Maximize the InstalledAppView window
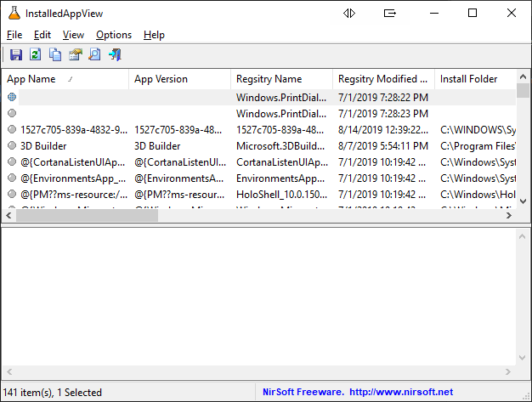This screenshot has height=402, width=532. [x=473, y=14]
